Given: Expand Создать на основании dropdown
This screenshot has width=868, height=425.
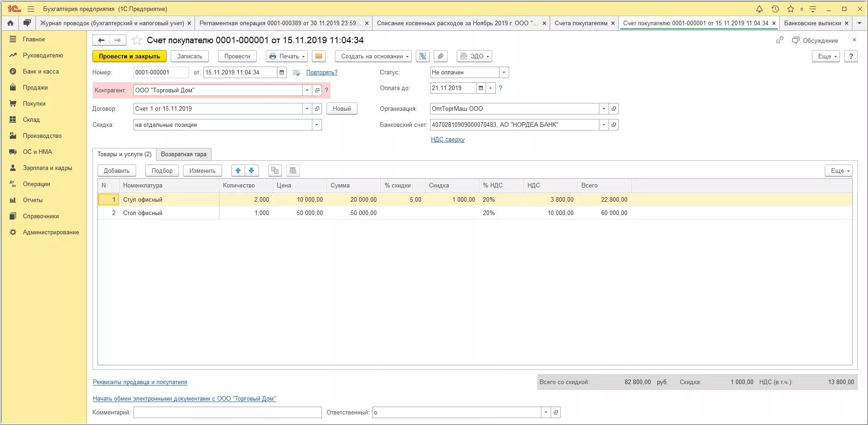Looking at the screenshot, I should (x=373, y=56).
